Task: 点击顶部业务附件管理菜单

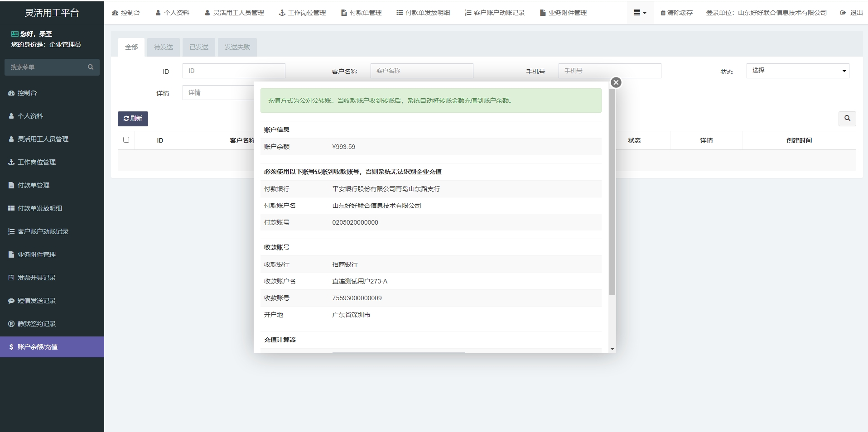Action: pos(563,13)
